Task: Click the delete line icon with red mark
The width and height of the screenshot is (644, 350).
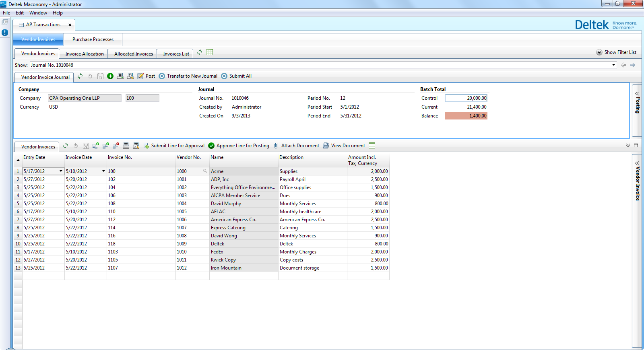Action: (x=116, y=146)
